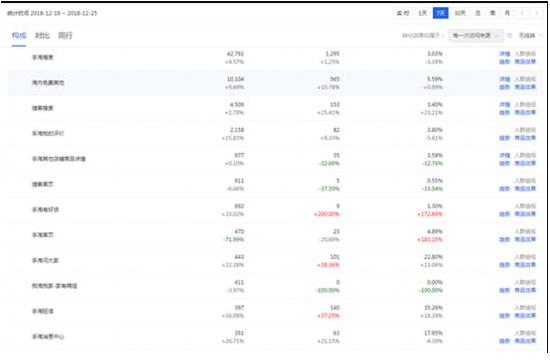Choose the 周 date granularity
This screenshot has height=361, width=550.
(492, 13)
